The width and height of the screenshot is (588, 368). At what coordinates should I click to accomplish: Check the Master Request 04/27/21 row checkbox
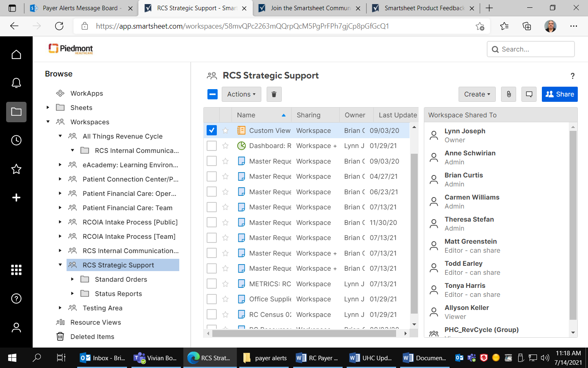tap(212, 176)
